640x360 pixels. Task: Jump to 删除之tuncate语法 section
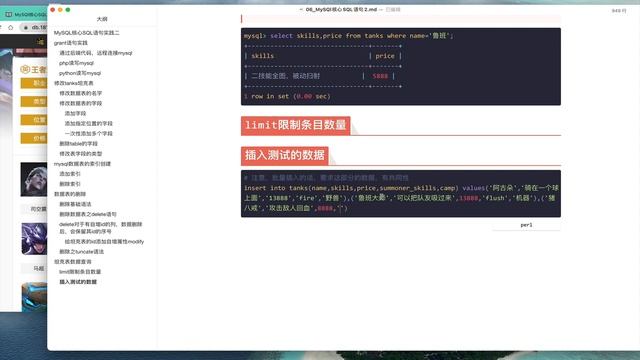pyautogui.click(x=82, y=252)
